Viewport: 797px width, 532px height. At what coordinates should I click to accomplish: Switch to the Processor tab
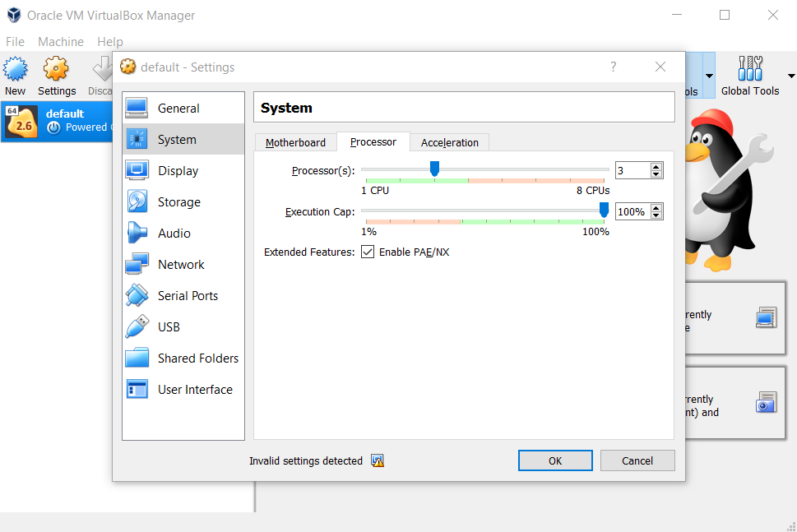pos(373,141)
